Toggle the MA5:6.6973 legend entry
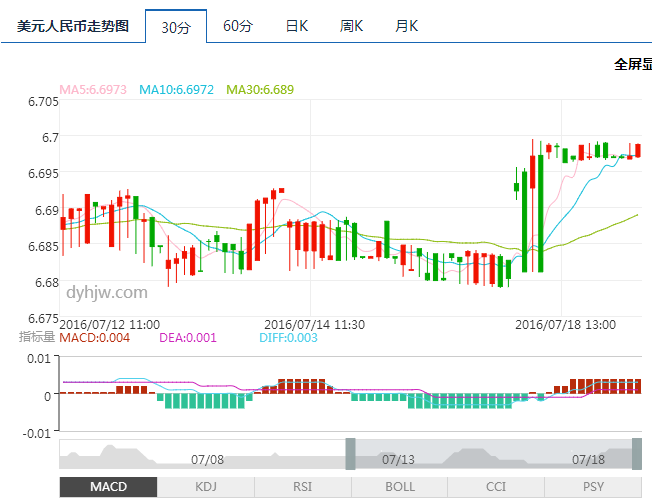Image resolution: width=652 pixels, height=502 pixels. coord(93,89)
